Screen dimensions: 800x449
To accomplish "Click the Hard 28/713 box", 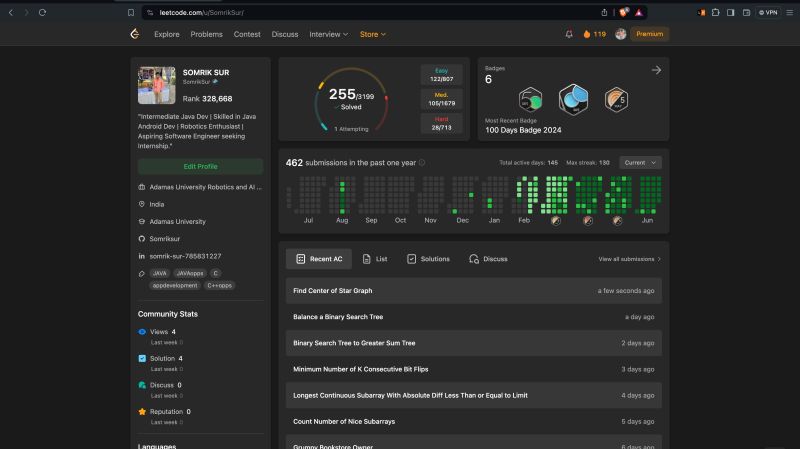I will click(x=441, y=123).
